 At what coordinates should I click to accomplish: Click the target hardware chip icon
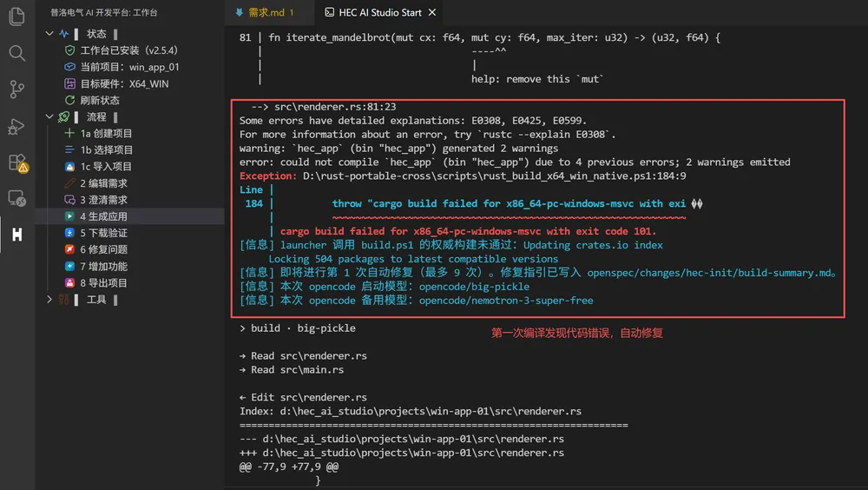click(x=69, y=83)
